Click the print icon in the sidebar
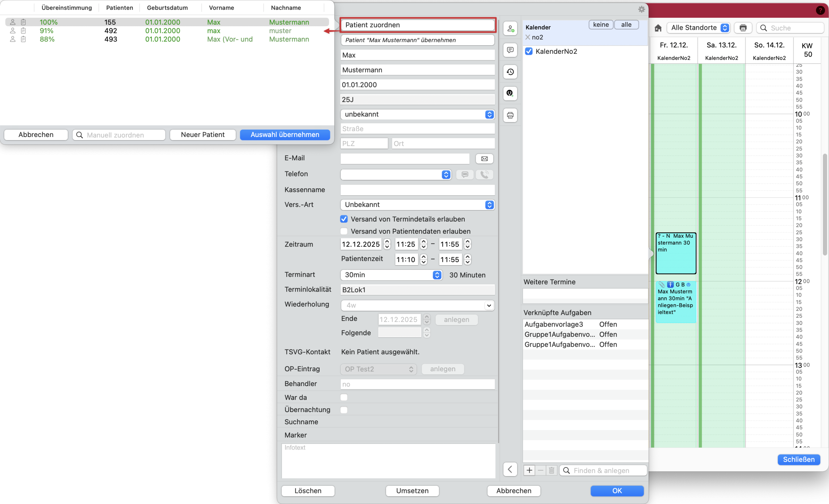Screen dimensions: 829x504 510,115
